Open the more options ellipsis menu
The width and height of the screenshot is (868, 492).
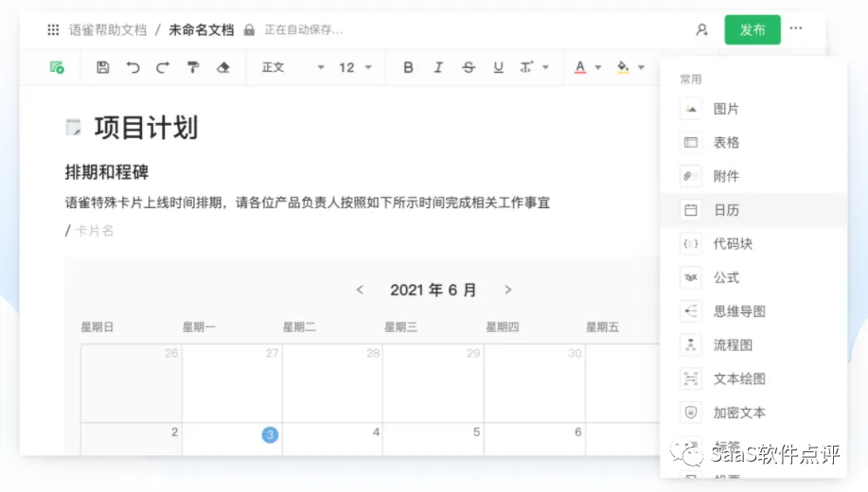tap(796, 28)
